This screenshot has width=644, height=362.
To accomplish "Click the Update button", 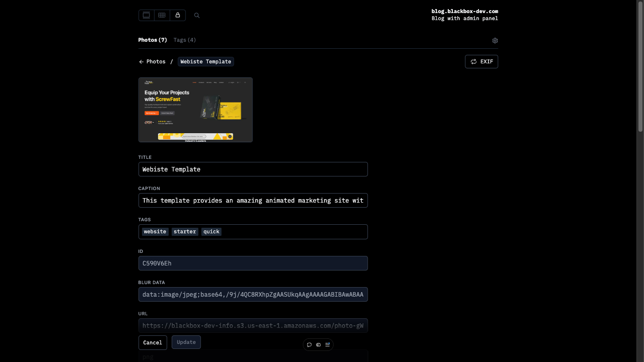I will pyautogui.click(x=186, y=342).
